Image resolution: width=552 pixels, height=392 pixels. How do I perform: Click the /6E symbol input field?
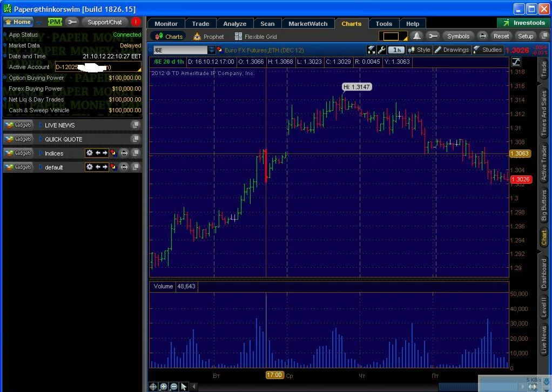coord(180,50)
